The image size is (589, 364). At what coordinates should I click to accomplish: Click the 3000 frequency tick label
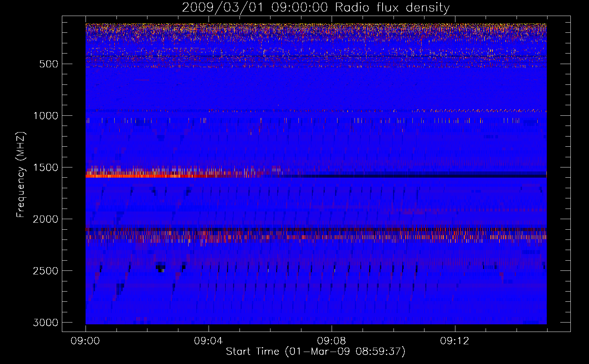click(46, 323)
